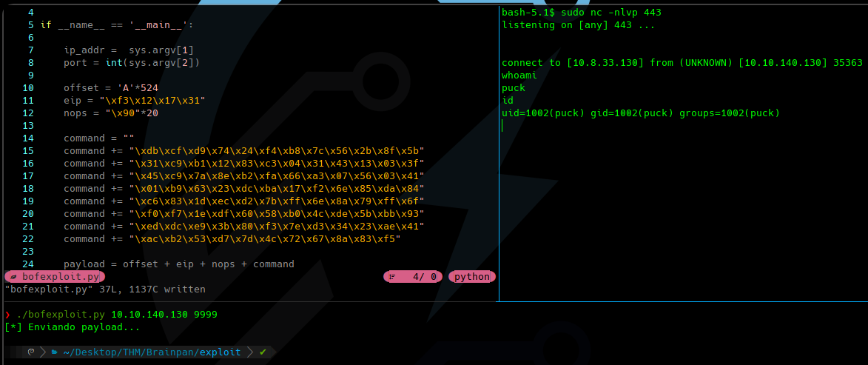
Task: Click the 10.10.140.130 argument in bottom command
Action: click(149, 314)
